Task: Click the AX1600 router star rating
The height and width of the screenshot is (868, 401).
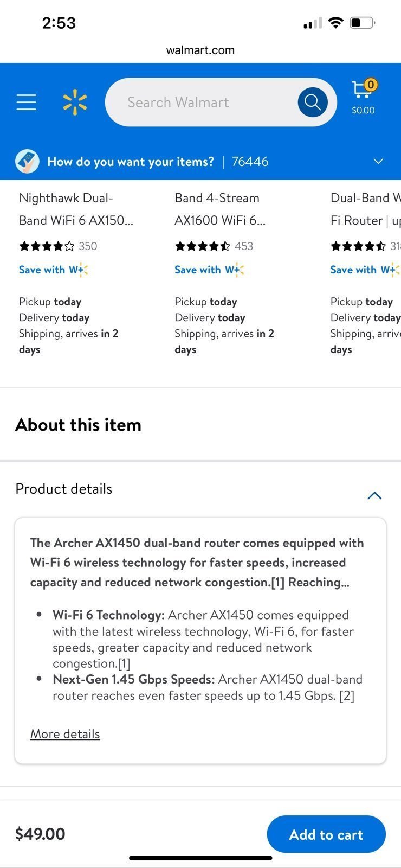Action: 203,246
